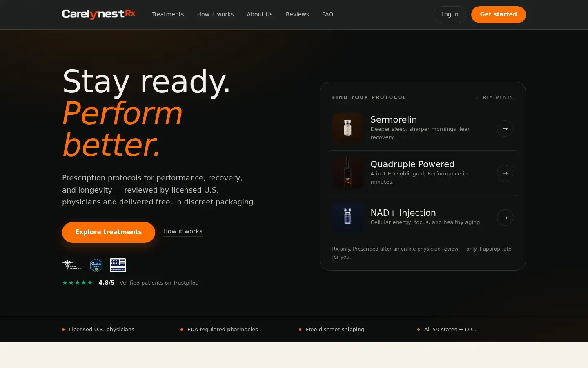The height and width of the screenshot is (368, 588).
Task: Click the Get started button
Action: click(x=498, y=15)
